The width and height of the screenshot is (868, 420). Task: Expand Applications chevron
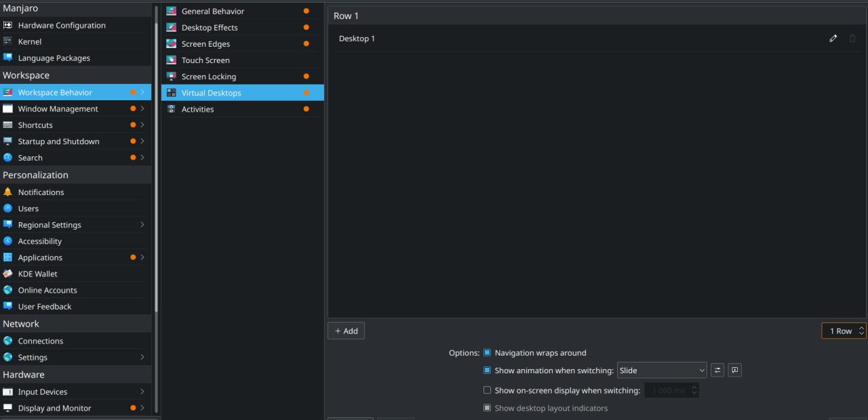coord(142,257)
